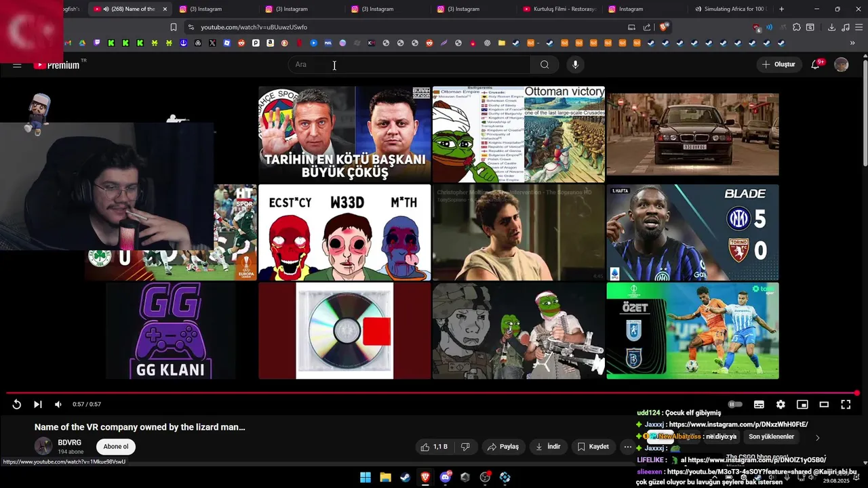Open the Ottoman victory suggested video
The image size is (868, 488).
pyautogui.click(x=519, y=134)
